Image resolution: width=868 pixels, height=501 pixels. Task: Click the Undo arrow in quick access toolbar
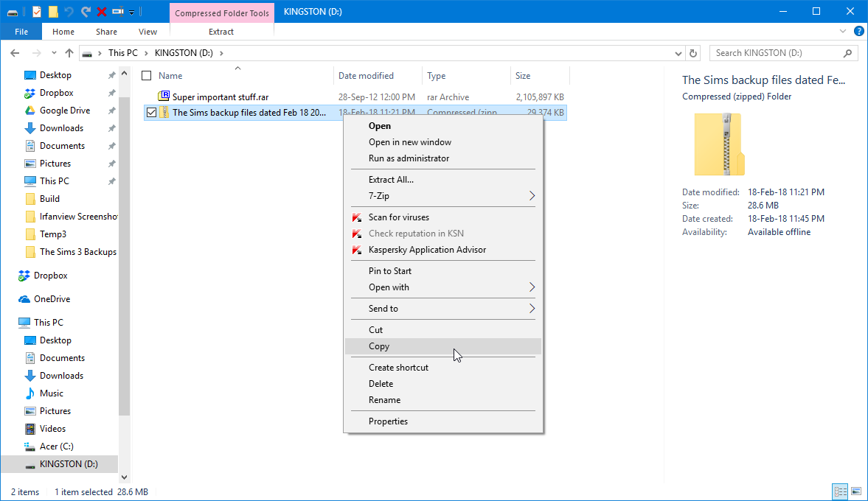(x=69, y=12)
